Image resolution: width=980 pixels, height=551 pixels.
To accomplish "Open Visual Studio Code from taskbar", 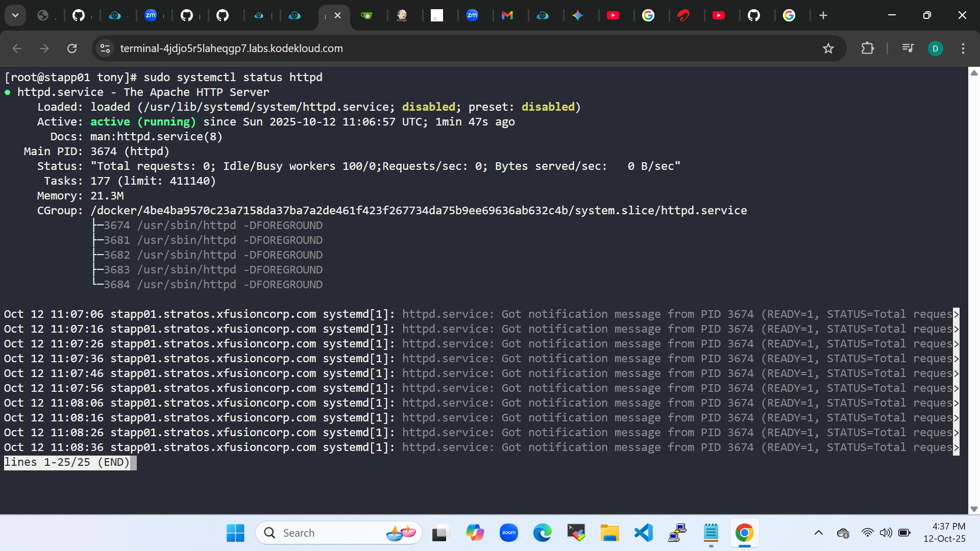I will 644,533.
